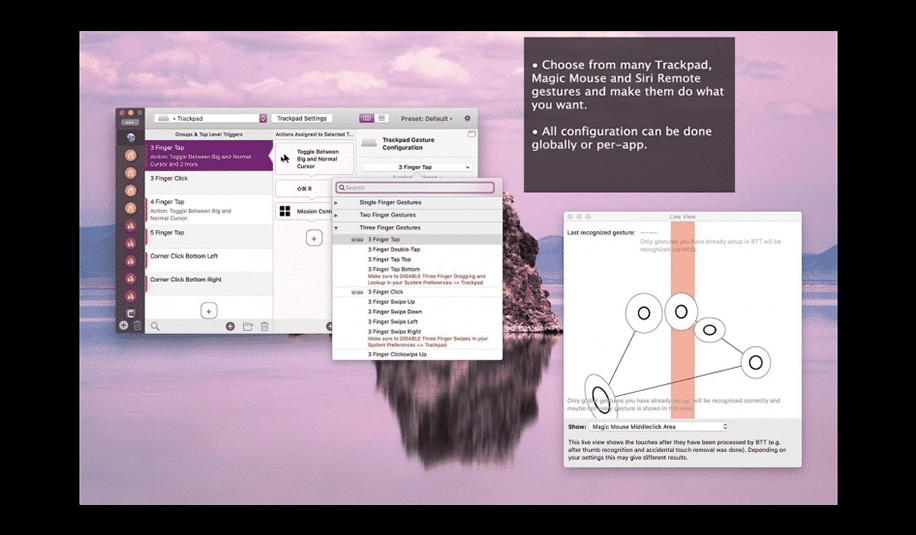
Task: Open settings via the gear icon
Action: tap(467, 118)
